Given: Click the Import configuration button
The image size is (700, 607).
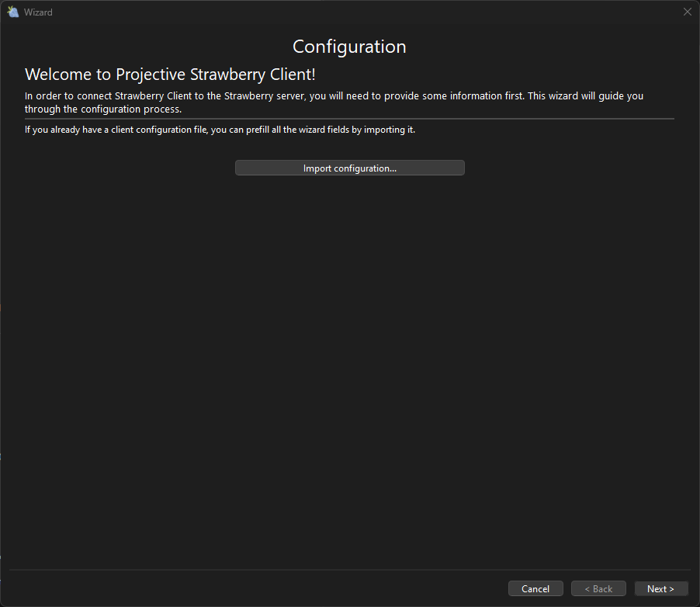Looking at the screenshot, I should (349, 168).
